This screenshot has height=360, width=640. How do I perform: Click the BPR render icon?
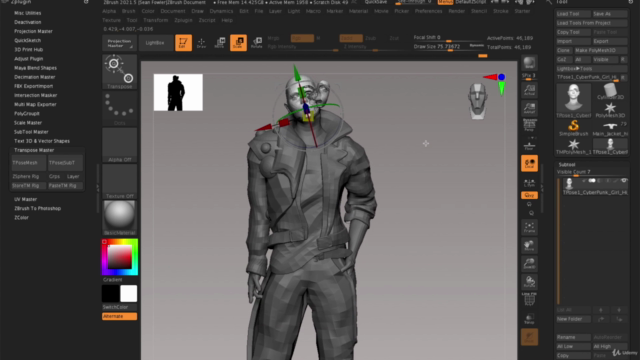click(529, 63)
